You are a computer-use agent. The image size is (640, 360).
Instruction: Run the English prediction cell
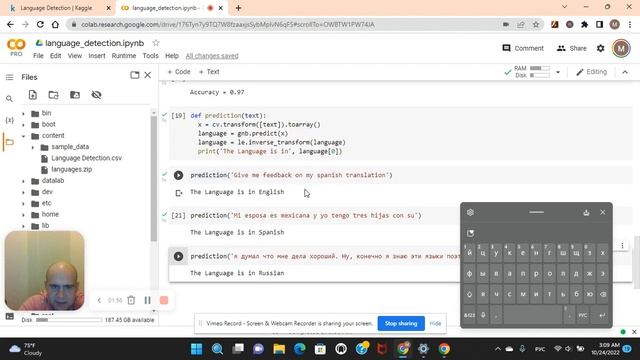pyautogui.click(x=178, y=175)
